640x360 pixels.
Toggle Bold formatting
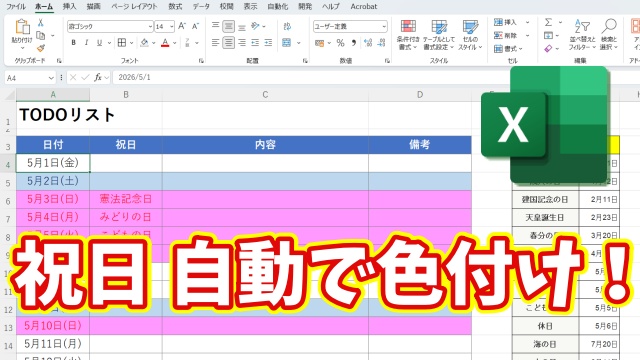click(73, 42)
